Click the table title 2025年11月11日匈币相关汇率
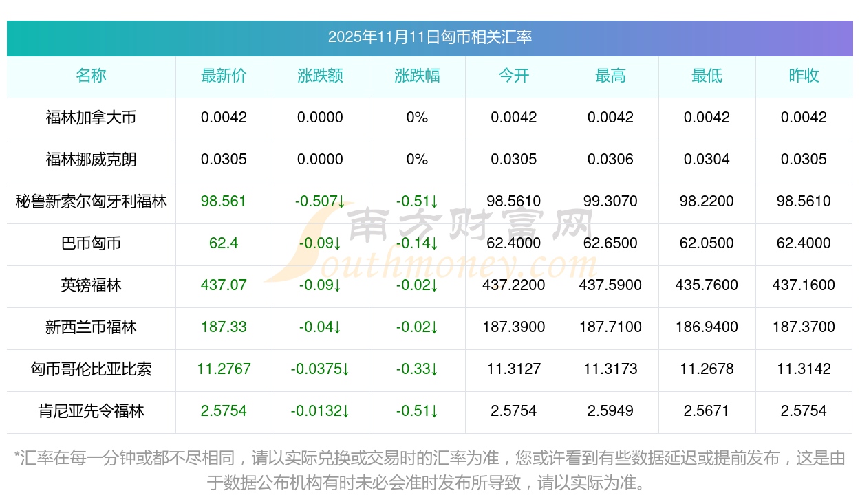 coord(430,37)
